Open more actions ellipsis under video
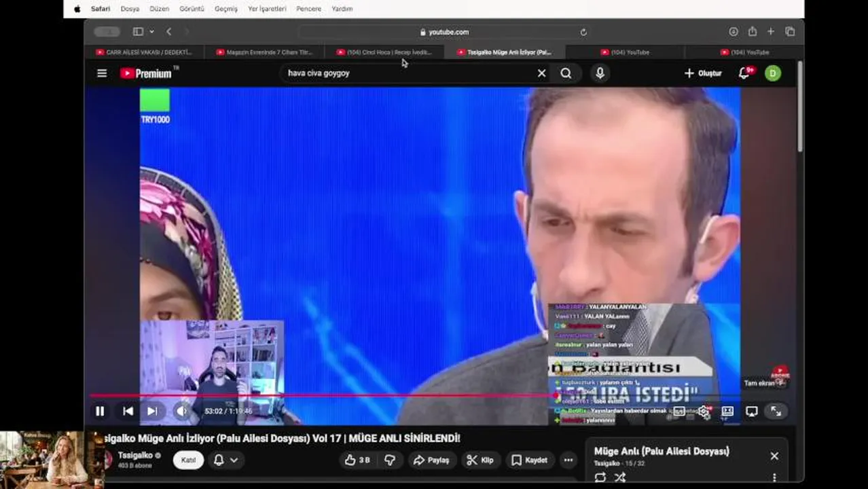 568,460
